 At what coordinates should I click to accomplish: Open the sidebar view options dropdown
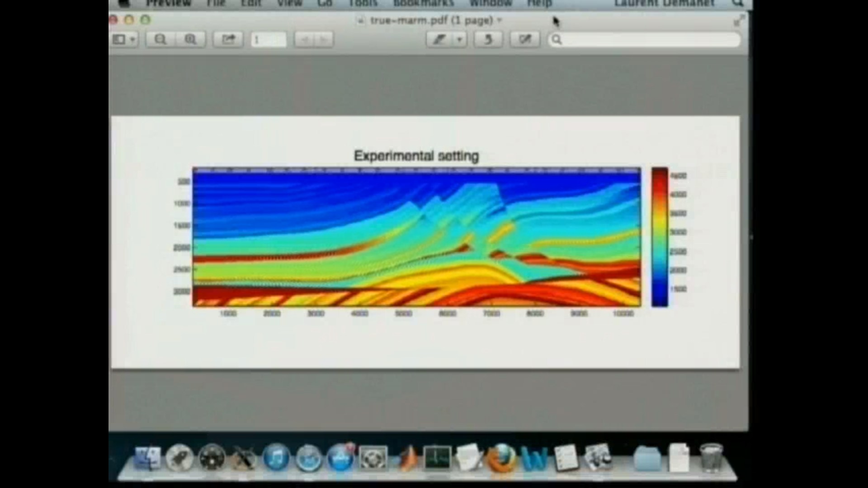tap(123, 40)
